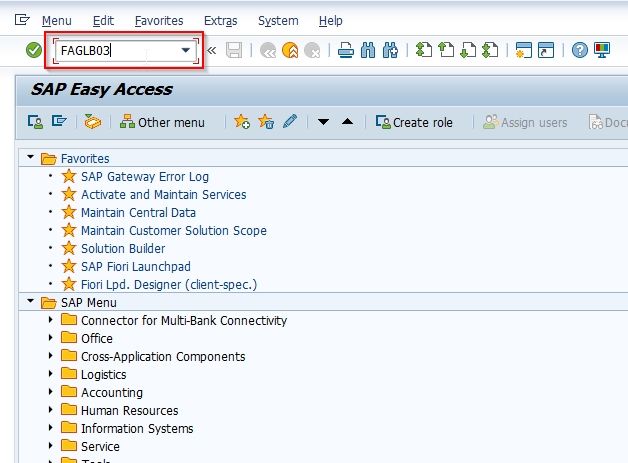Click the Create role button
The image size is (628, 463).
[x=414, y=122]
